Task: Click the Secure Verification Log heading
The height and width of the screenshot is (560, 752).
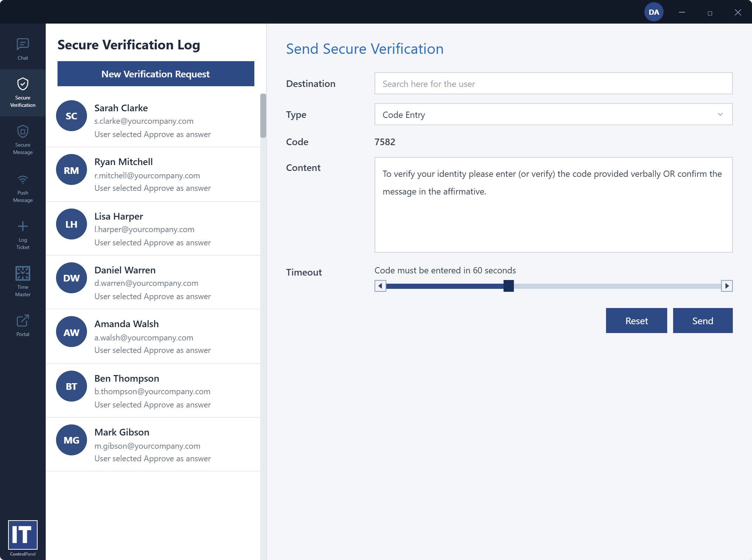Action: point(129,45)
